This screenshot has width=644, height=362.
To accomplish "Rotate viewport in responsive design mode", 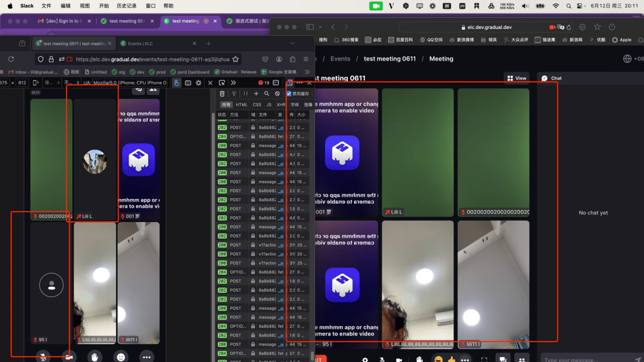I will [x=36, y=83].
